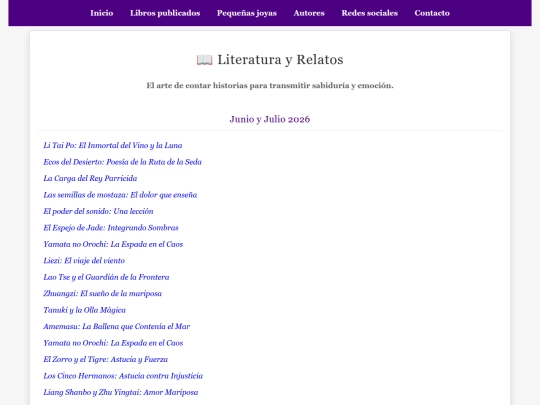Open first Yamata no Orochi link above Liezi
Viewport: 540px width, 405px height.
pos(113,244)
